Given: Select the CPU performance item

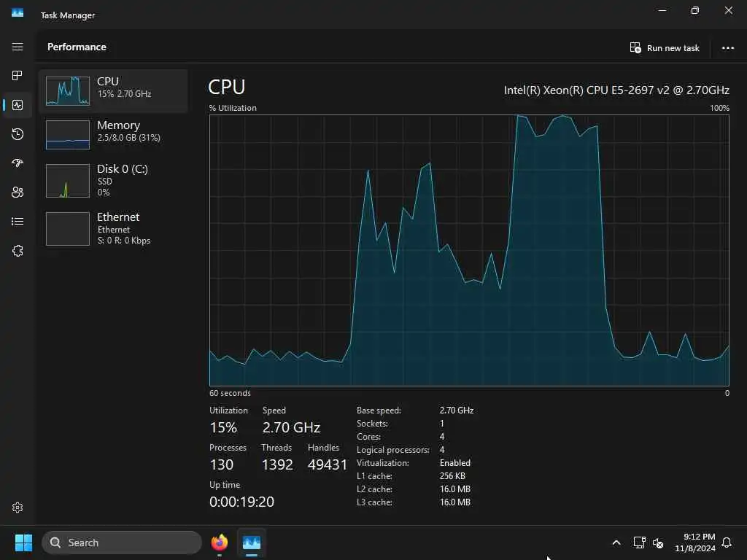Looking at the screenshot, I should pos(113,90).
